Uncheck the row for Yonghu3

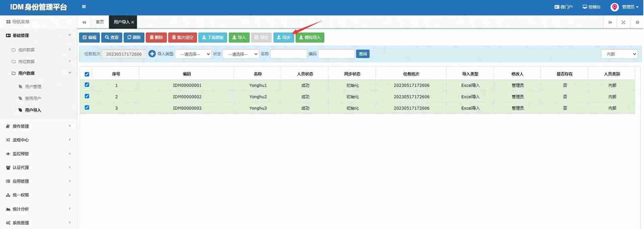pyautogui.click(x=87, y=108)
